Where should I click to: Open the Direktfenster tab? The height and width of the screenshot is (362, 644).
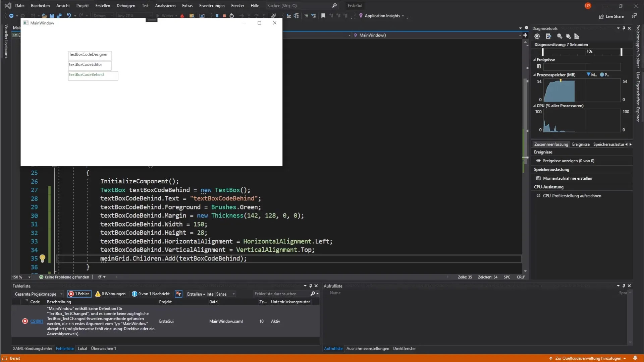tap(404, 349)
